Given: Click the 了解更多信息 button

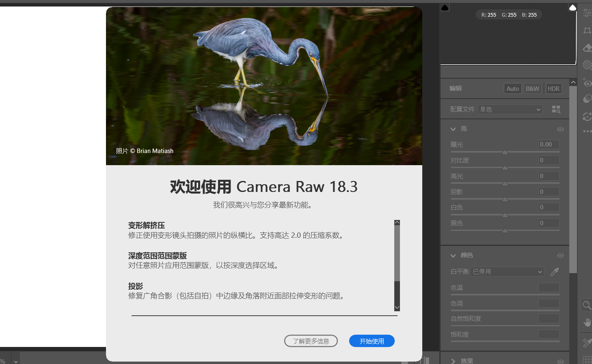Looking at the screenshot, I should (x=311, y=341).
